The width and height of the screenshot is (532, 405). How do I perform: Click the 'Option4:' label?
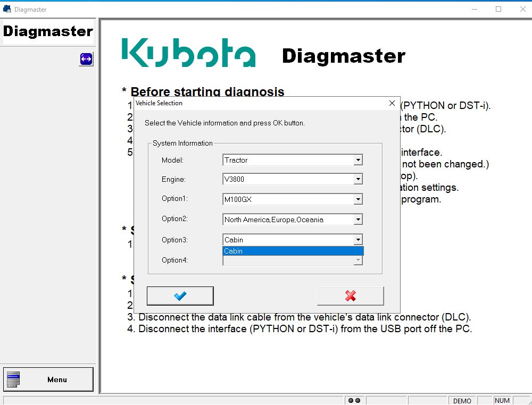pyautogui.click(x=174, y=260)
